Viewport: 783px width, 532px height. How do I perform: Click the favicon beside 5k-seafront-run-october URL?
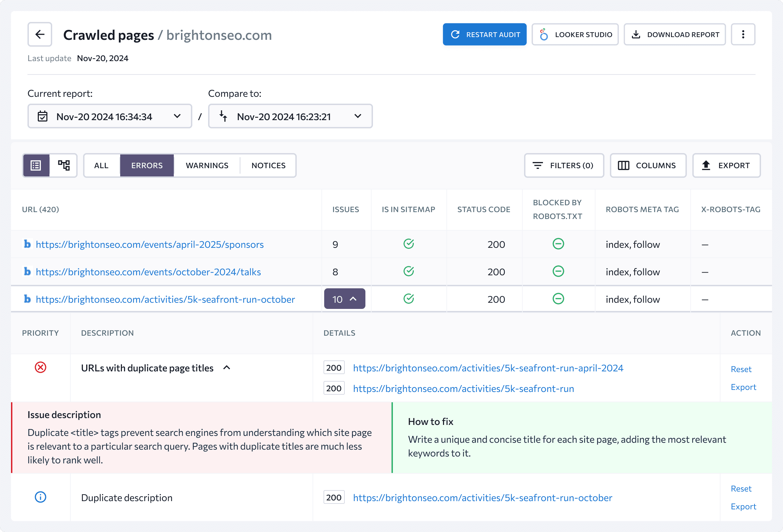(27, 299)
